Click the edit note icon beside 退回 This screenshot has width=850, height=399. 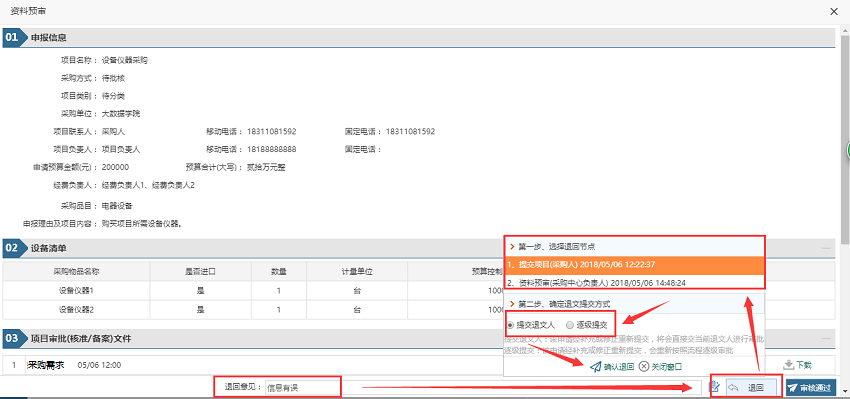(x=714, y=387)
